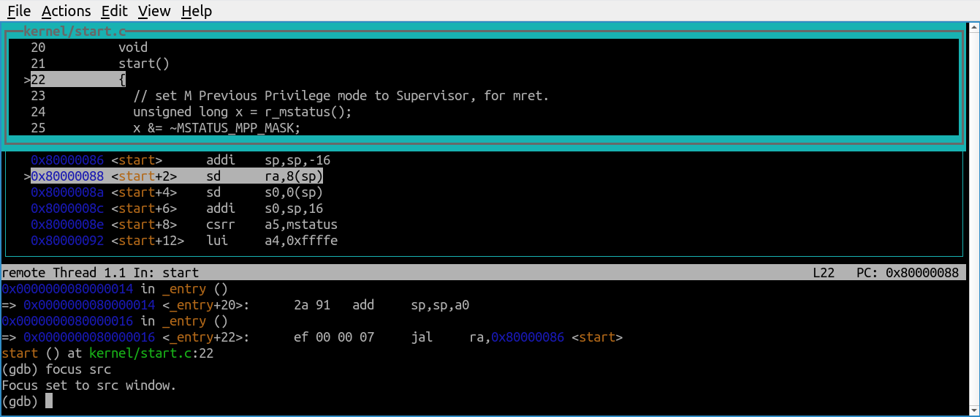Viewport: 980px width, 417px height.
Task: Open the Edit menu
Action: (114, 11)
